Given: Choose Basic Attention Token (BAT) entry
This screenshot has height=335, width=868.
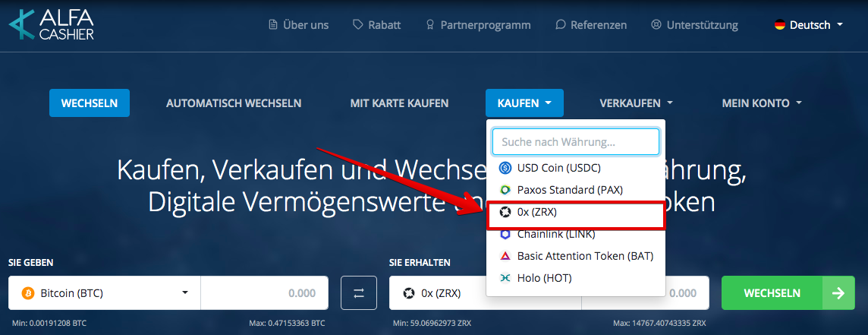Looking at the screenshot, I should [576, 256].
